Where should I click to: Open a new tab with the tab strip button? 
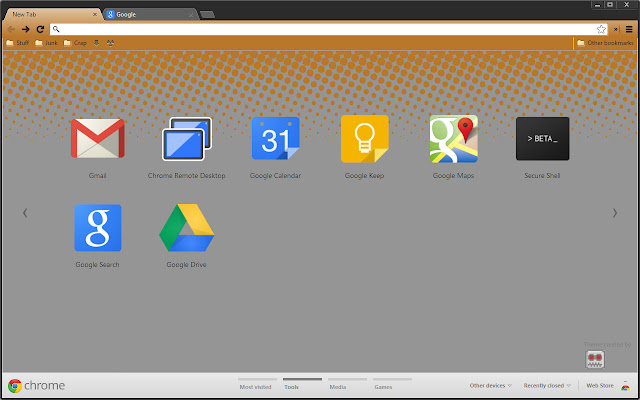point(207,15)
